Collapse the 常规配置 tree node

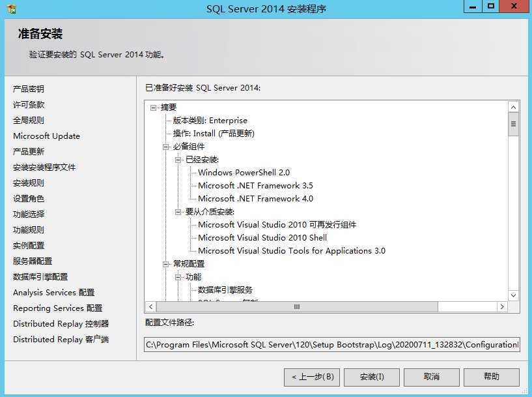pos(166,264)
